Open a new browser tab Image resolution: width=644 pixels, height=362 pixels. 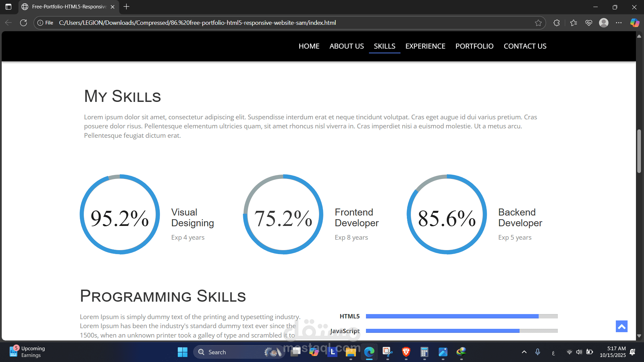point(126,7)
